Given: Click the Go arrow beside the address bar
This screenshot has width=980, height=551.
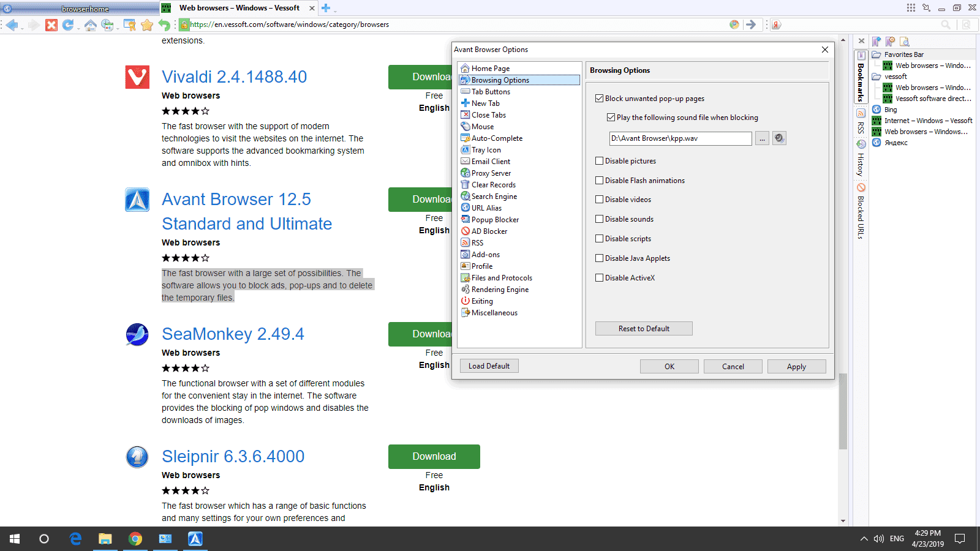Looking at the screenshot, I should coord(751,24).
